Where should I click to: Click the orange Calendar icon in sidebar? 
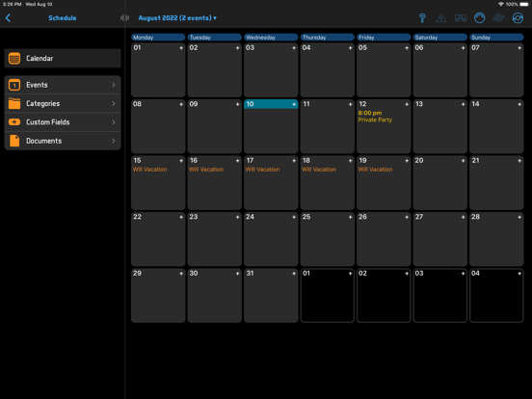[14, 59]
